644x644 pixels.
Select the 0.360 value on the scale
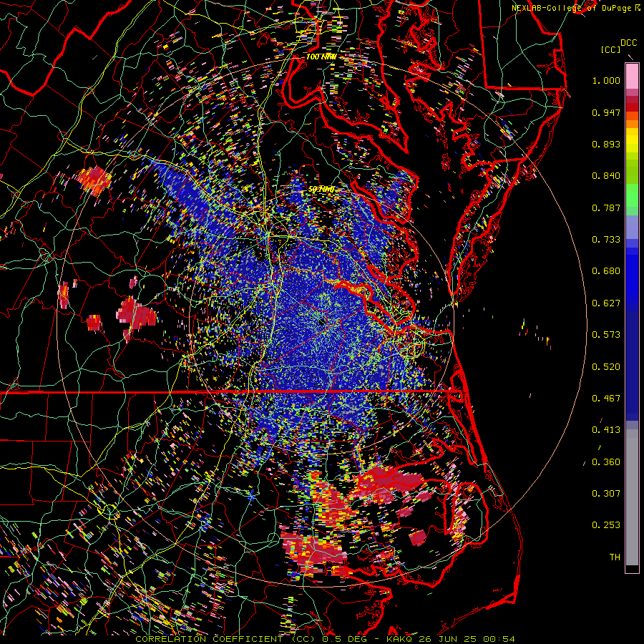pyautogui.click(x=606, y=462)
